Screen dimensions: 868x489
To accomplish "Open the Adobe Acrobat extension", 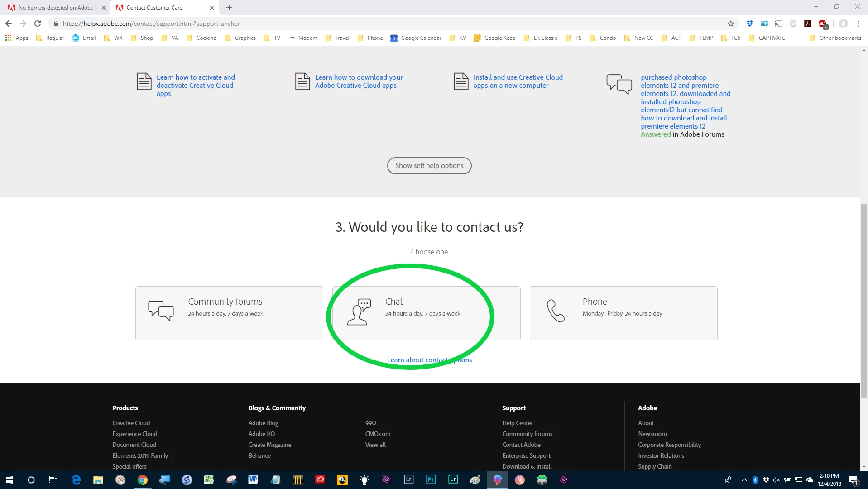I will pos(808,24).
